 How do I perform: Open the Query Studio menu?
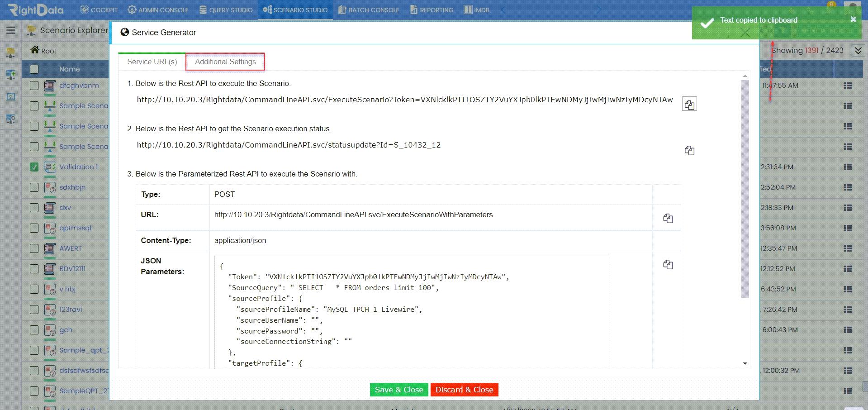pyautogui.click(x=226, y=10)
